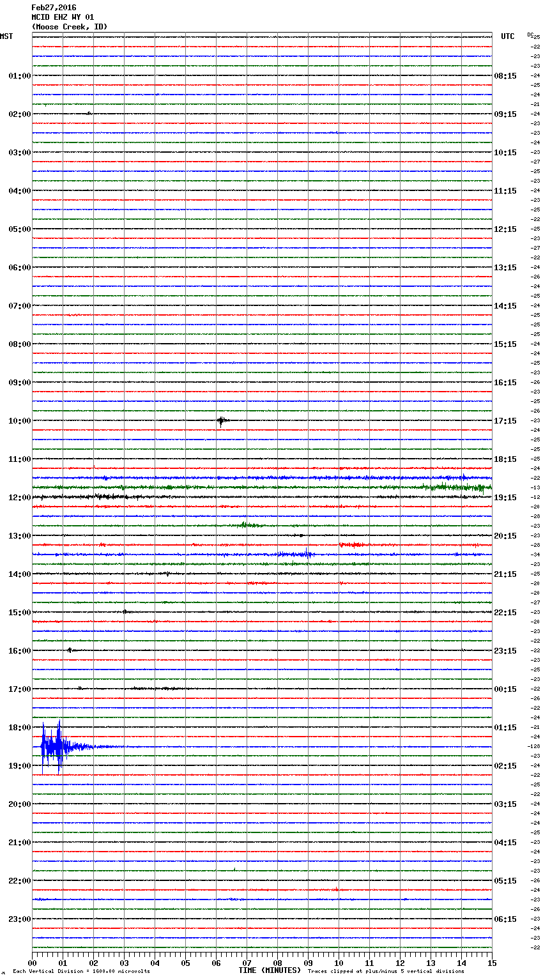Click the small black event spike on 10:00 trace

point(221,420)
